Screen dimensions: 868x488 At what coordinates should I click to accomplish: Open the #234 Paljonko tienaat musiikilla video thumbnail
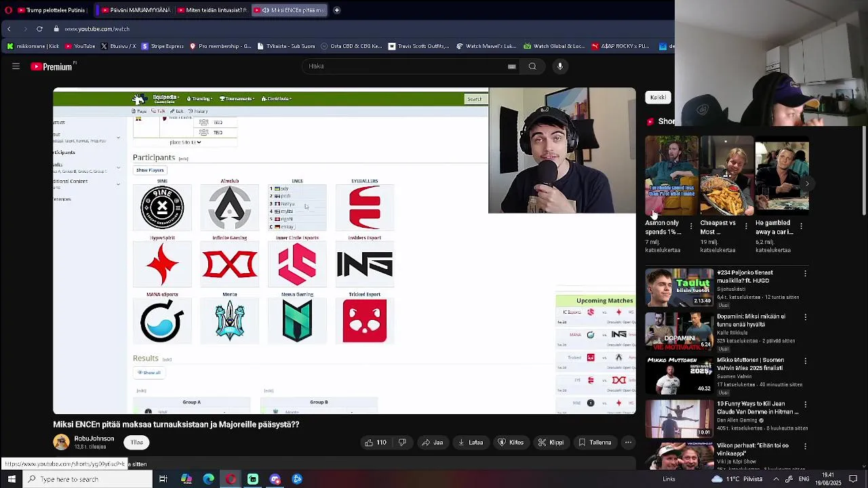679,287
